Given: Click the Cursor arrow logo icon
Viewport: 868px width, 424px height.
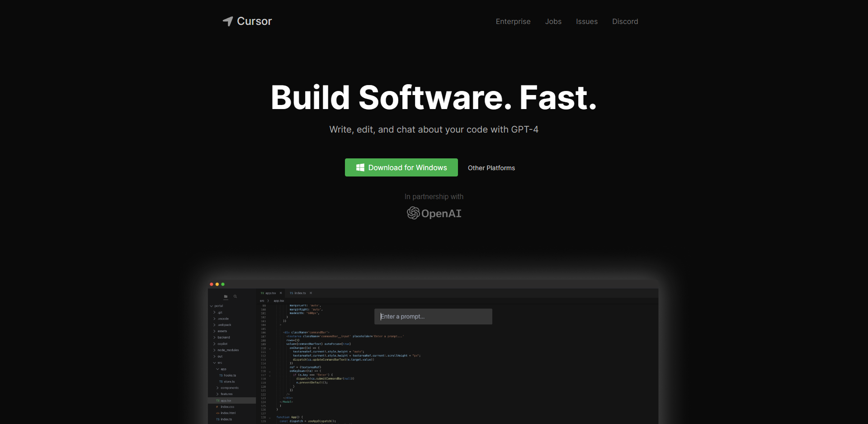Looking at the screenshot, I should tap(228, 21).
